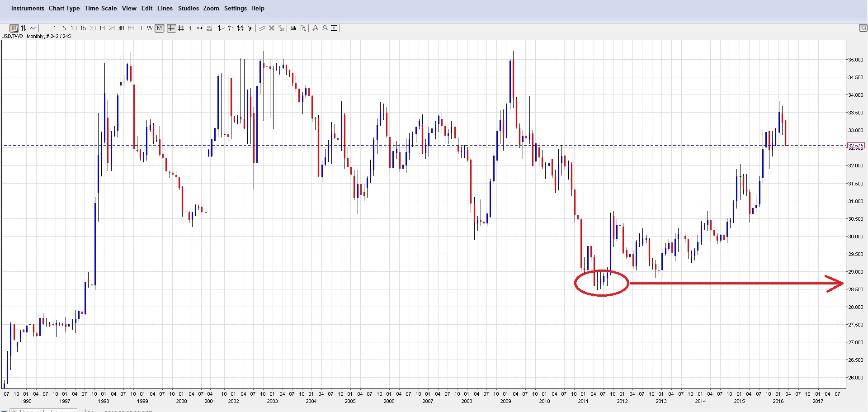
Task: Select the parallel lines drawing tool
Action: (241, 28)
